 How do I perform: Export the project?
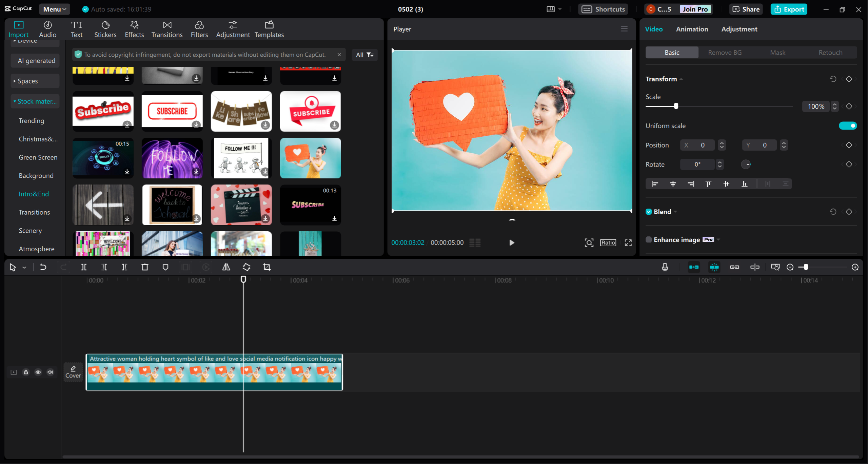[x=789, y=9]
